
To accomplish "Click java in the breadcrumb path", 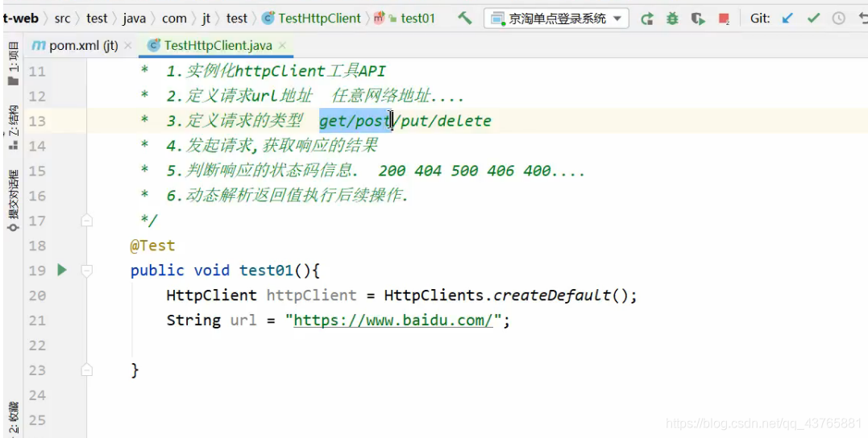I will click(x=135, y=19).
